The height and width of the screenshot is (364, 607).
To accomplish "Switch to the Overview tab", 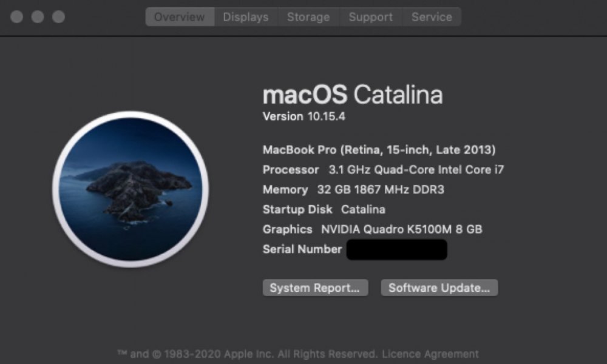I will pyautogui.click(x=180, y=17).
